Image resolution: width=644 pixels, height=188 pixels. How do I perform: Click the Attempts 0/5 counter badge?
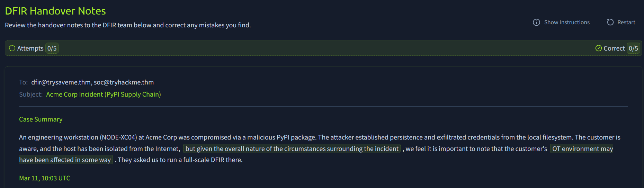pos(52,48)
